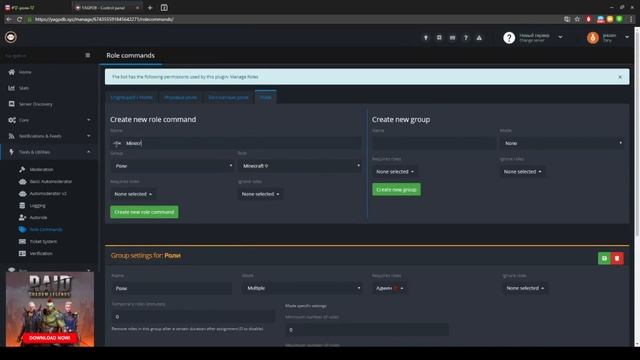Image resolution: width=640 pixels, height=360 pixels.
Task: Click the Minimum number of roles field
Action: 367,330
